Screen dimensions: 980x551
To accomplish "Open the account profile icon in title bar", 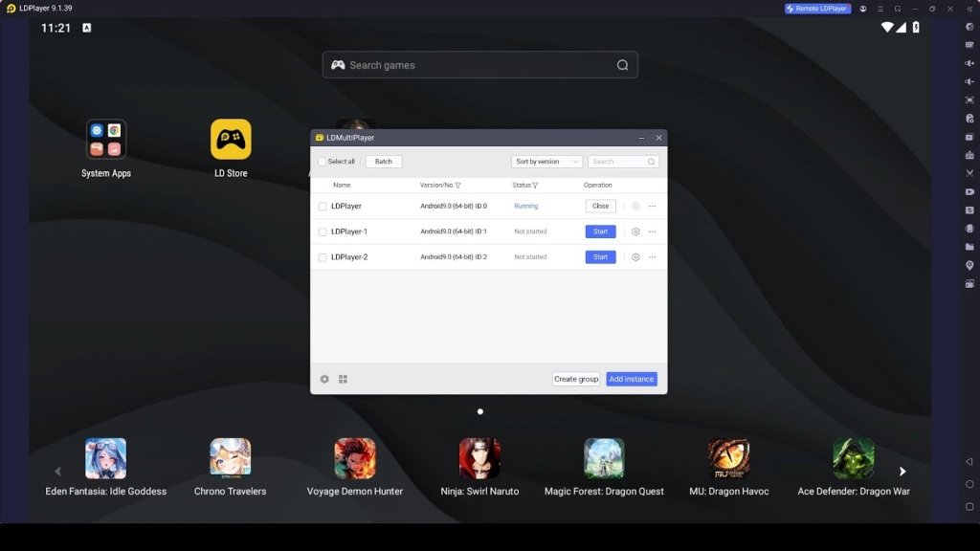I will point(863,9).
